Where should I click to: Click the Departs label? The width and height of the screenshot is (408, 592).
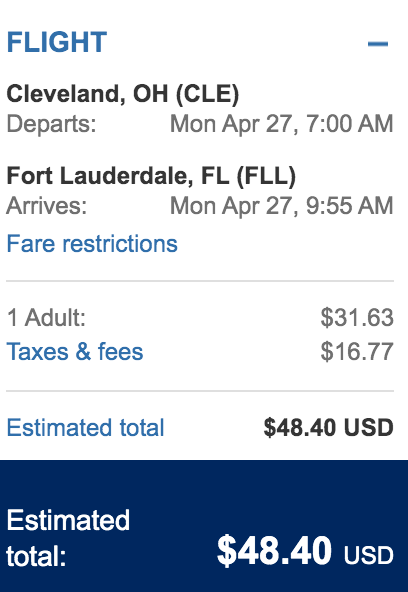[52, 124]
